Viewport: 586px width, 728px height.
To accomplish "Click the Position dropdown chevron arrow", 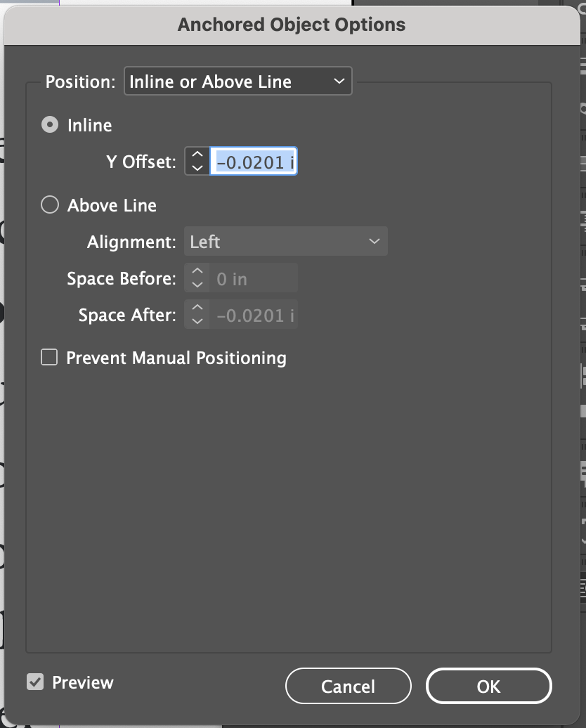I will [338, 81].
